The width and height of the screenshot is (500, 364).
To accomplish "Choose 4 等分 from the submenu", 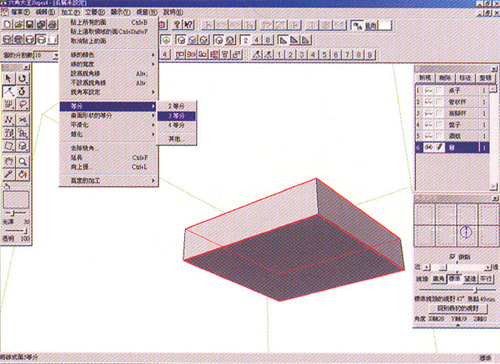I will click(x=176, y=125).
